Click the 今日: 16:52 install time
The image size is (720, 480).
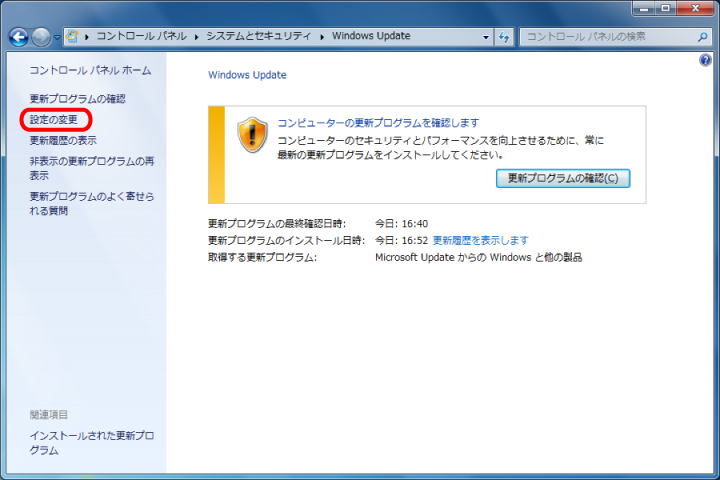coord(402,241)
